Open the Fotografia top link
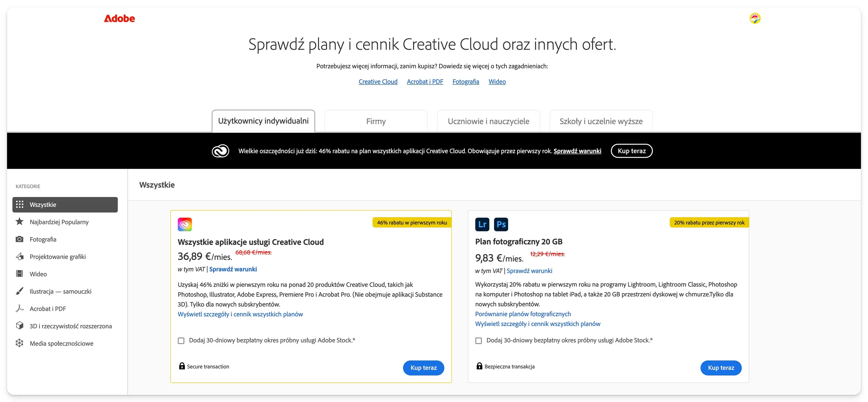 [466, 82]
